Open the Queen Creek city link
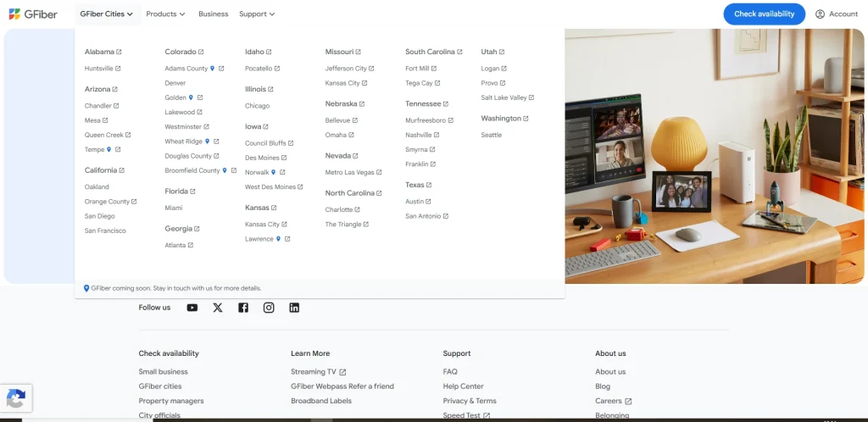 click(x=104, y=135)
